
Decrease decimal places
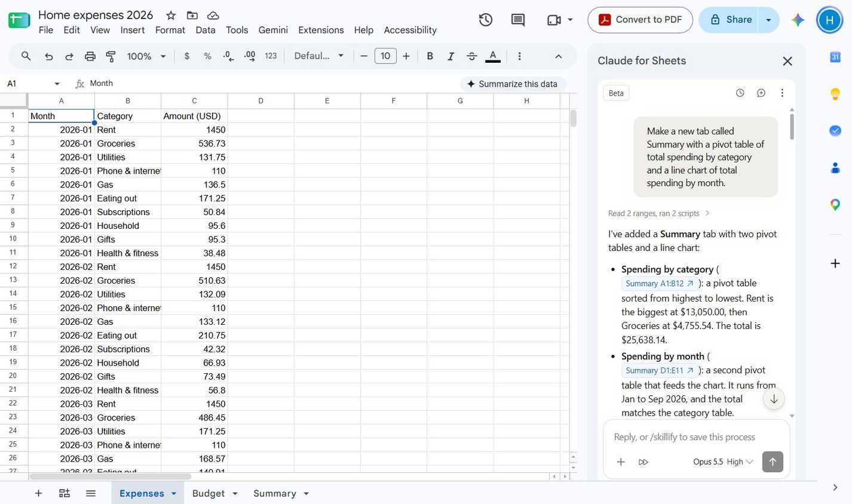(x=228, y=56)
